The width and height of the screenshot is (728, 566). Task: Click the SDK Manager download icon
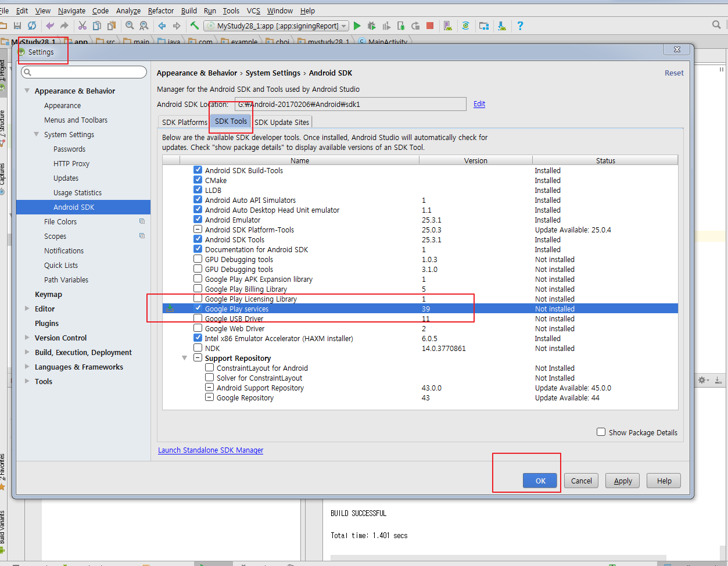(x=502, y=26)
